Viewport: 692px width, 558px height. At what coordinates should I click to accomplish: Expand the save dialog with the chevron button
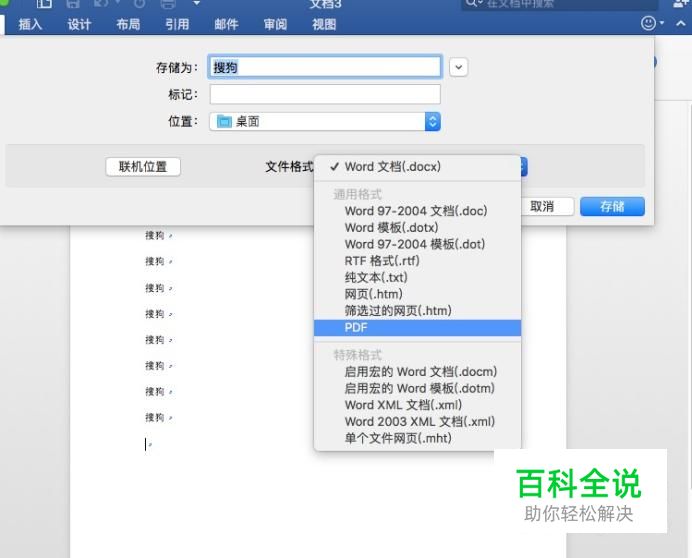pyautogui.click(x=459, y=68)
